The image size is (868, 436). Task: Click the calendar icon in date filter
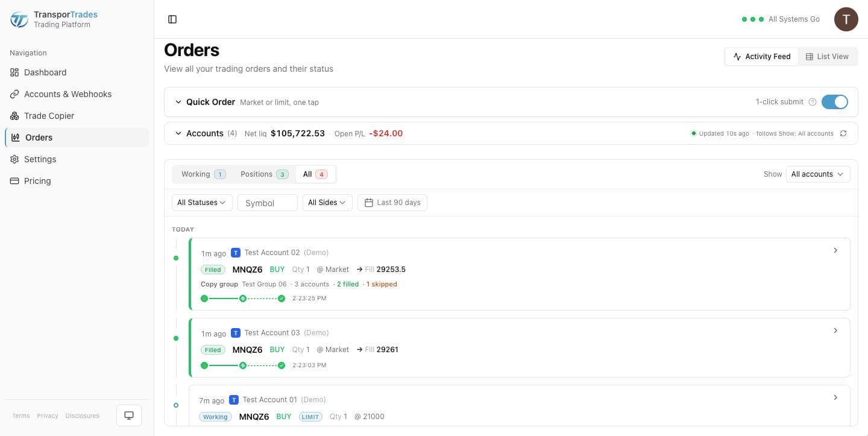pyautogui.click(x=369, y=203)
